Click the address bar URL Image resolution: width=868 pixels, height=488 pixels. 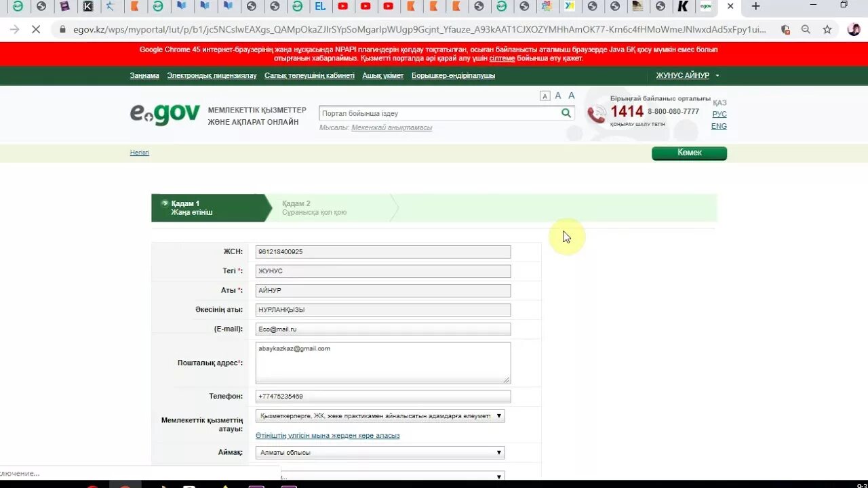tap(420, 30)
